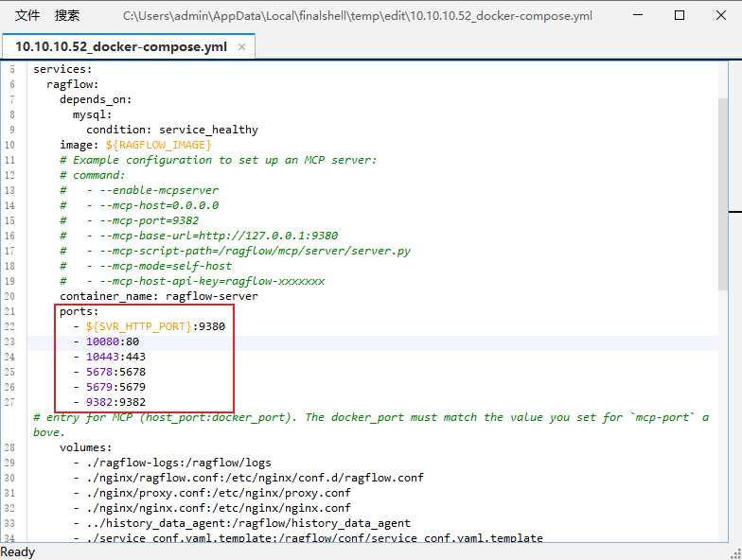Click 'condition: service_healthy' text
Screen dimensions: 742x560
(x=172, y=130)
